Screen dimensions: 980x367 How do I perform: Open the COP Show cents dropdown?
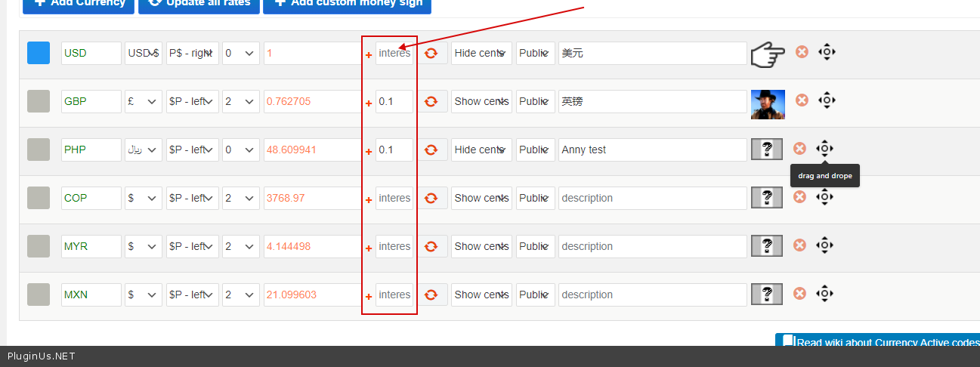coord(481,198)
